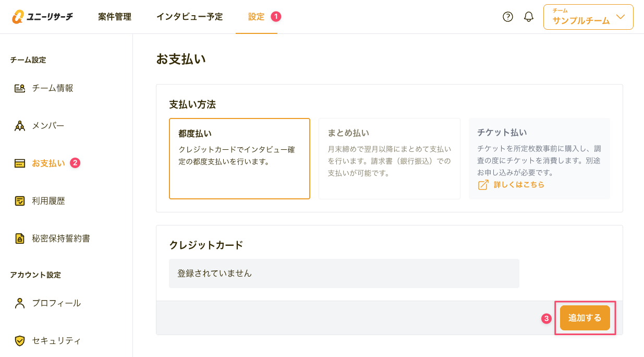Select the まとめ払い payment option

coord(389,159)
